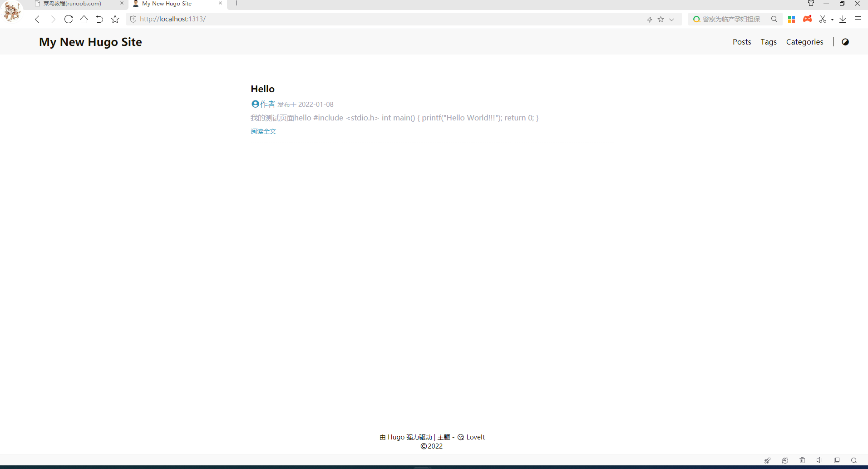Toggle dark mode on the Hugo site header
Image resolution: width=868 pixels, height=469 pixels.
click(845, 42)
